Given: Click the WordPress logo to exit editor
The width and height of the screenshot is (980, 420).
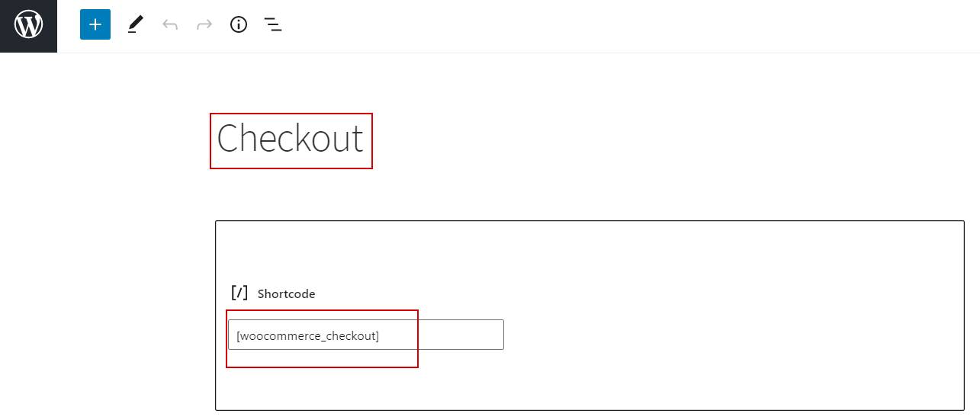Looking at the screenshot, I should tap(28, 26).
